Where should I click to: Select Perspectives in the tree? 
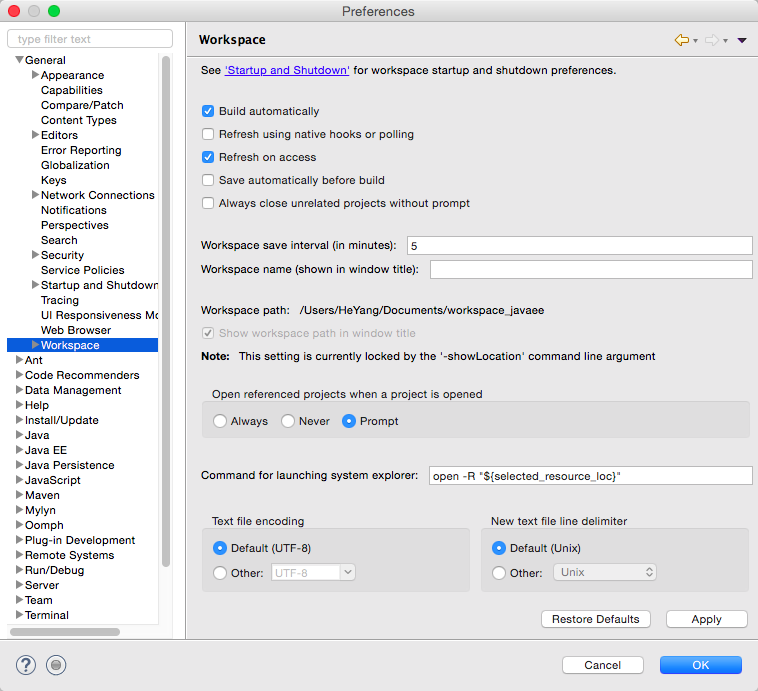coord(74,225)
